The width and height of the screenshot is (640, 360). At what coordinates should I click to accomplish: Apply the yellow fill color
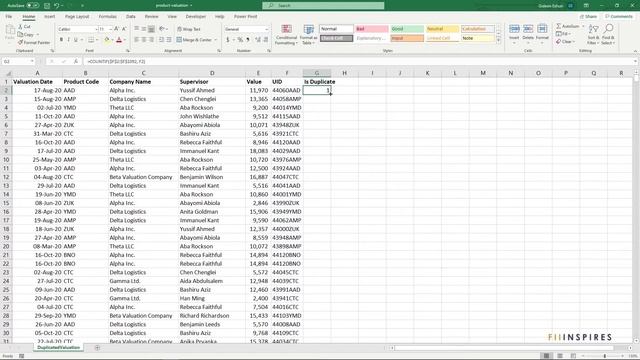[x=107, y=40]
